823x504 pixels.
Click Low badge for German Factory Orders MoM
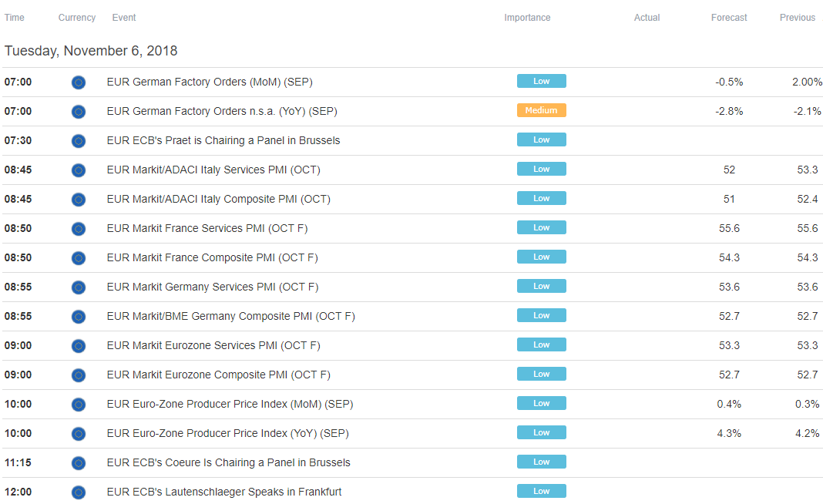click(x=541, y=81)
